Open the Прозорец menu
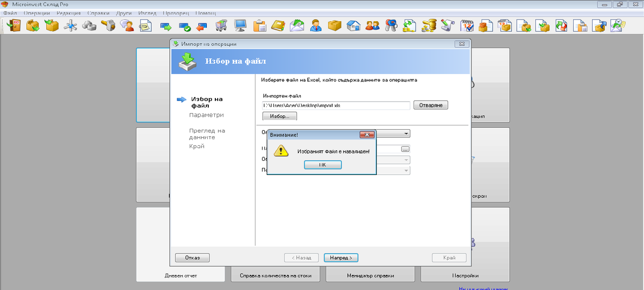 click(176, 13)
